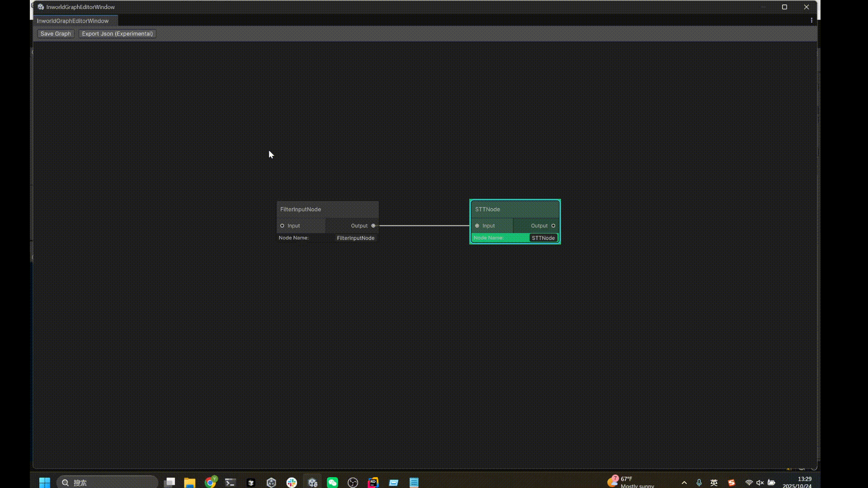Click Export Json (Experimental)
Screen dimensions: 868x488
(x=117, y=33)
